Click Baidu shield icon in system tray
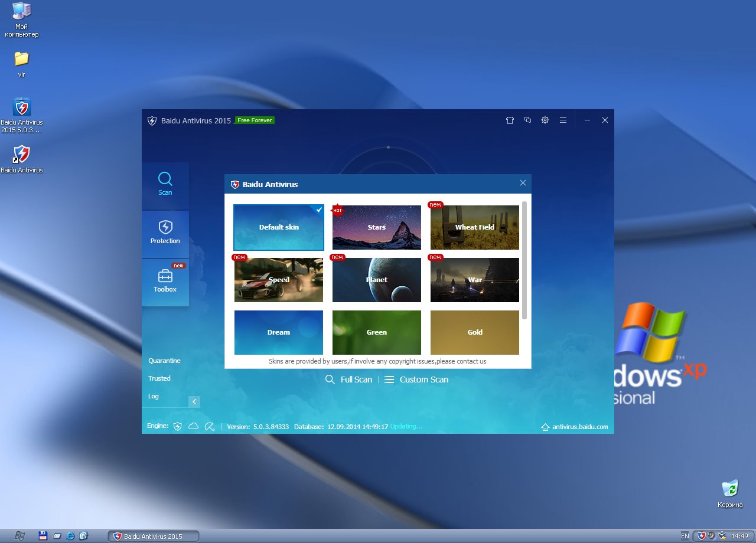Screen dimensions: 756x543 point(702,536)
